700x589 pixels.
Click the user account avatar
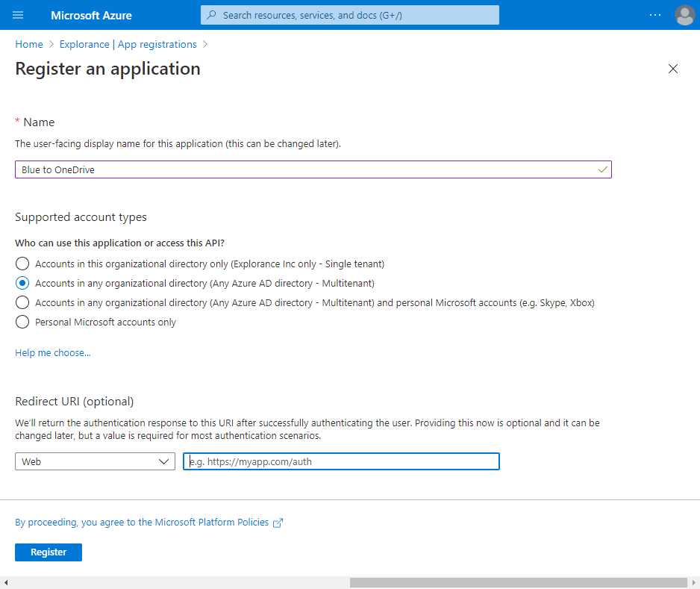684,15
